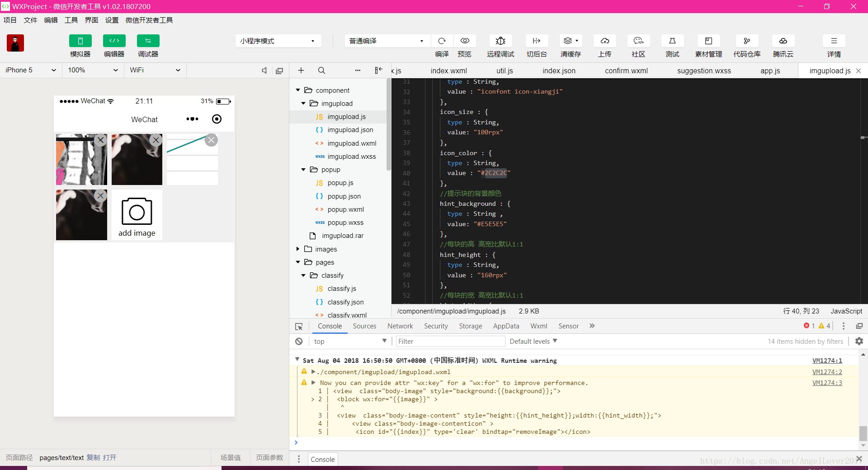Image resolution: width=868 pixels, height=470 pixels.
Task: Open console settings gear
Action: (x=859, y=342)
